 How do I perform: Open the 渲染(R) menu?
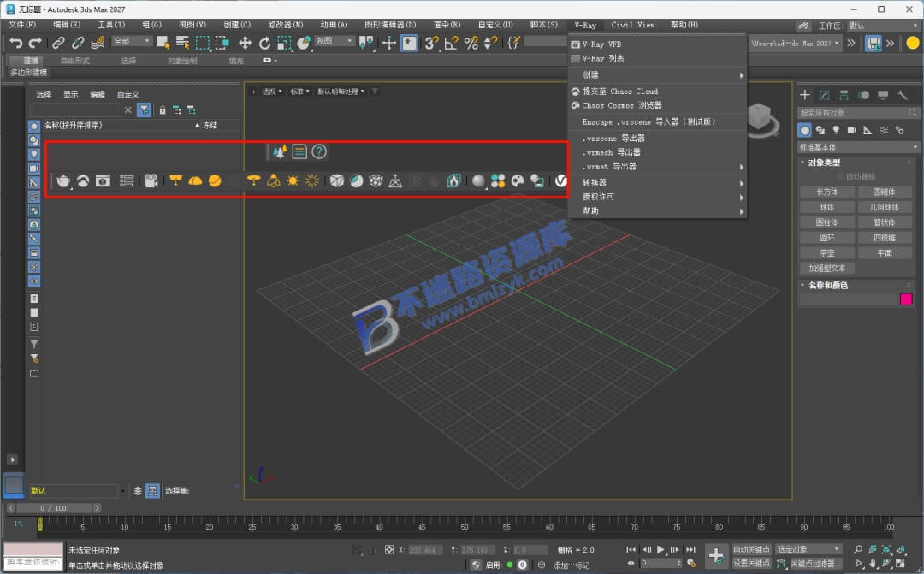(447, 25)
